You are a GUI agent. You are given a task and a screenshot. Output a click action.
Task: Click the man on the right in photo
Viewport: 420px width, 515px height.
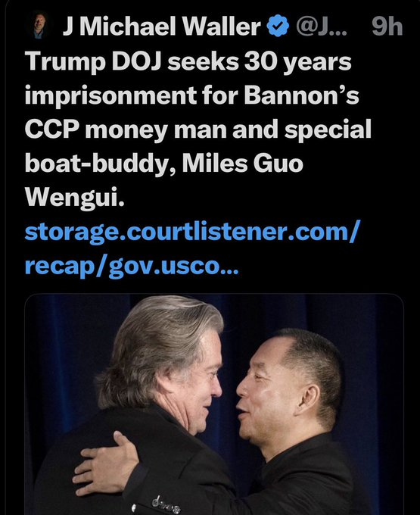click(x=292, y=410)
